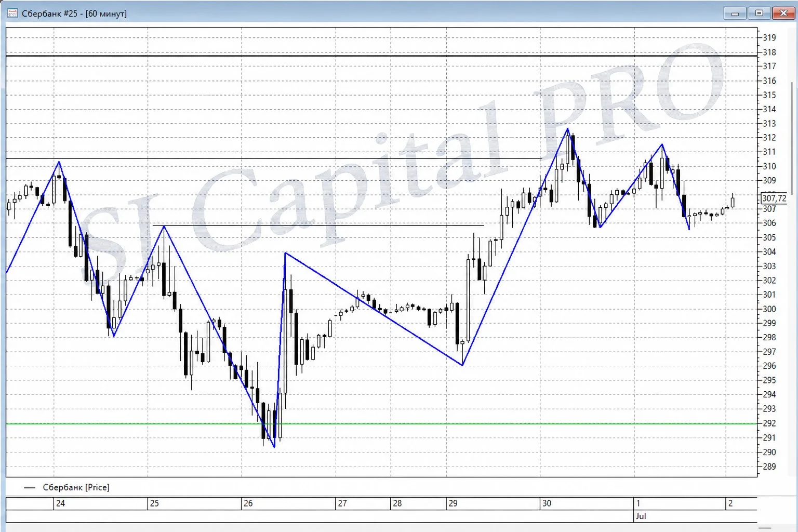Click price axis value 295
Viewport: 798px width, 532px height.
769,380
